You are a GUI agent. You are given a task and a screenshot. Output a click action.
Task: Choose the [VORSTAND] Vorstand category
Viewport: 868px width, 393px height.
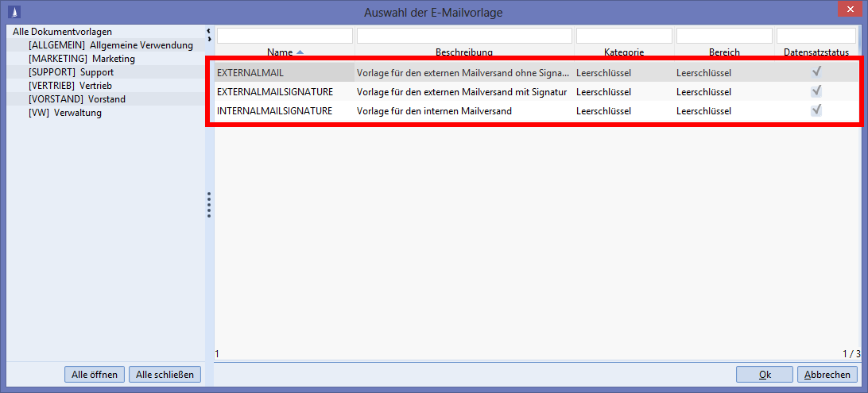[x=76, y=99]
